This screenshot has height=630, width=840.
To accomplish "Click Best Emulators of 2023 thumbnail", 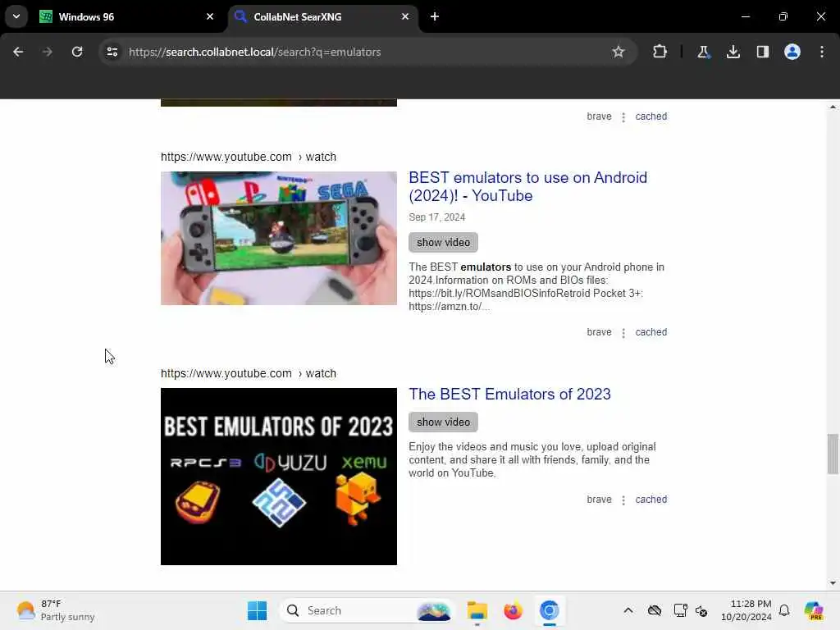I will 279,477.
